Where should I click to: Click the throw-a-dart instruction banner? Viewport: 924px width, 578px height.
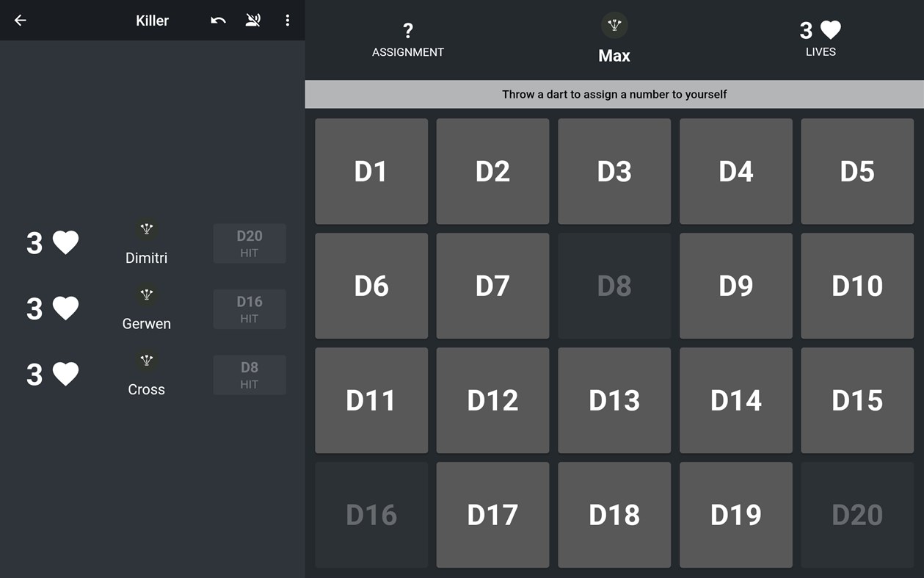[x=614, y=94]
